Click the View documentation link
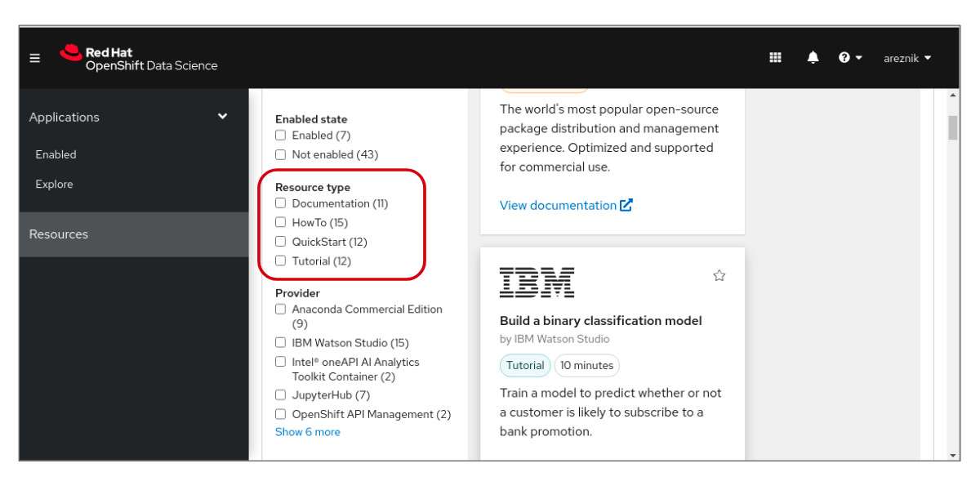980x490 pixels. tap(558, 206)
